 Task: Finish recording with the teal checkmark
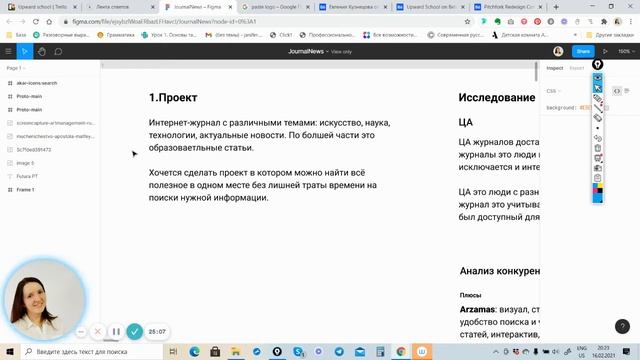click(x=134, y=332)
